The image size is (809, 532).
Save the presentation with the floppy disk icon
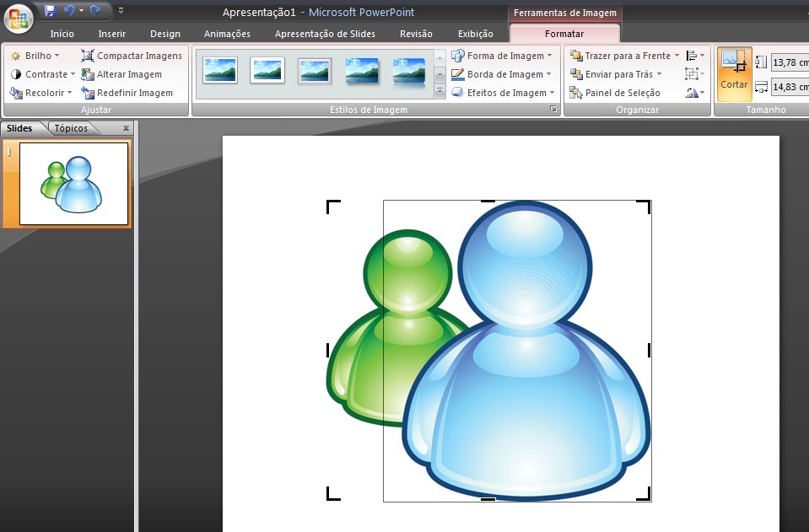click(x=50, y=10)
